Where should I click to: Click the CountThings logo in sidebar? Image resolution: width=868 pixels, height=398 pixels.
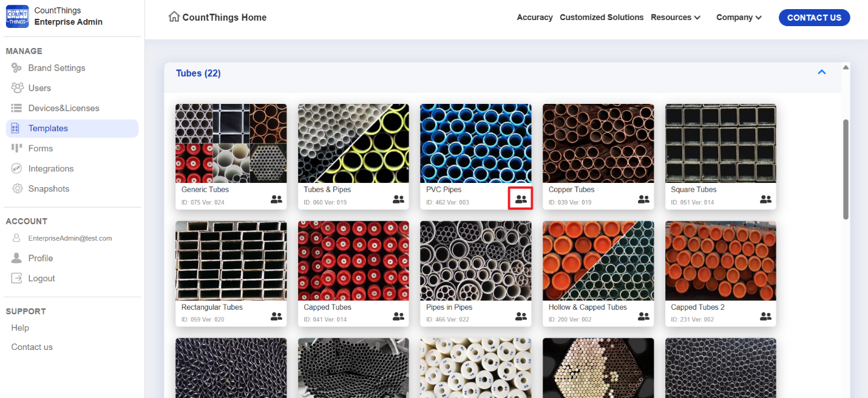click(18, 16)
